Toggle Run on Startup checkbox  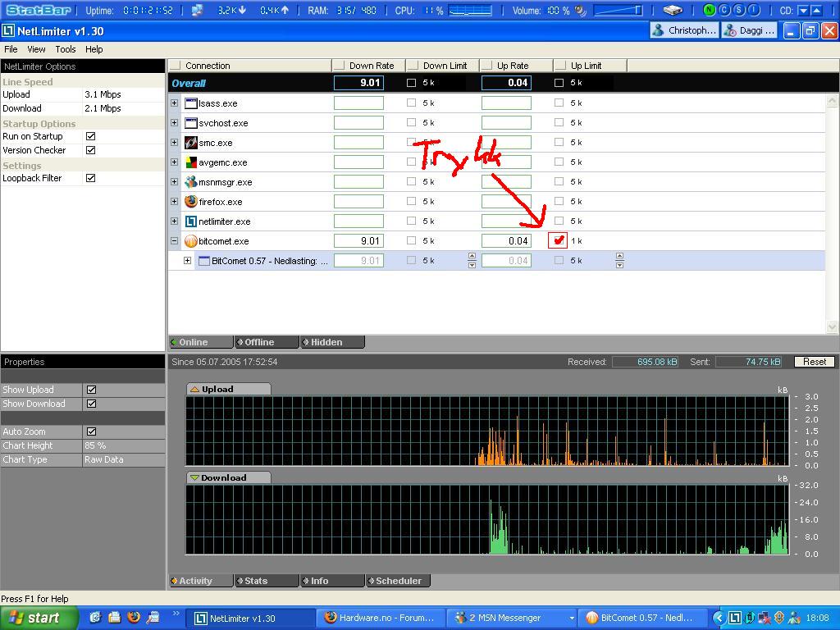click(x=90, y=136)
